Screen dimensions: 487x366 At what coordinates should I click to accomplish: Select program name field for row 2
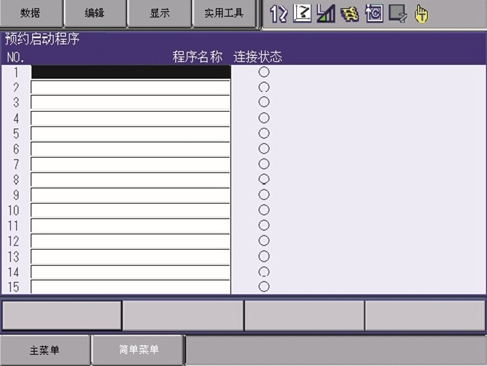[x=131, y=88]
